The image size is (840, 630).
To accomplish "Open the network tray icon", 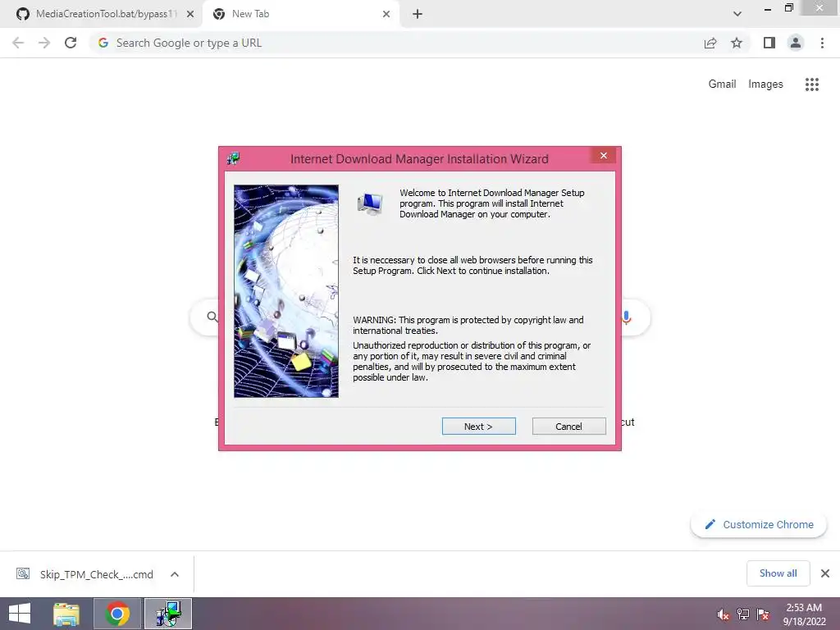I will pos(743,614).
